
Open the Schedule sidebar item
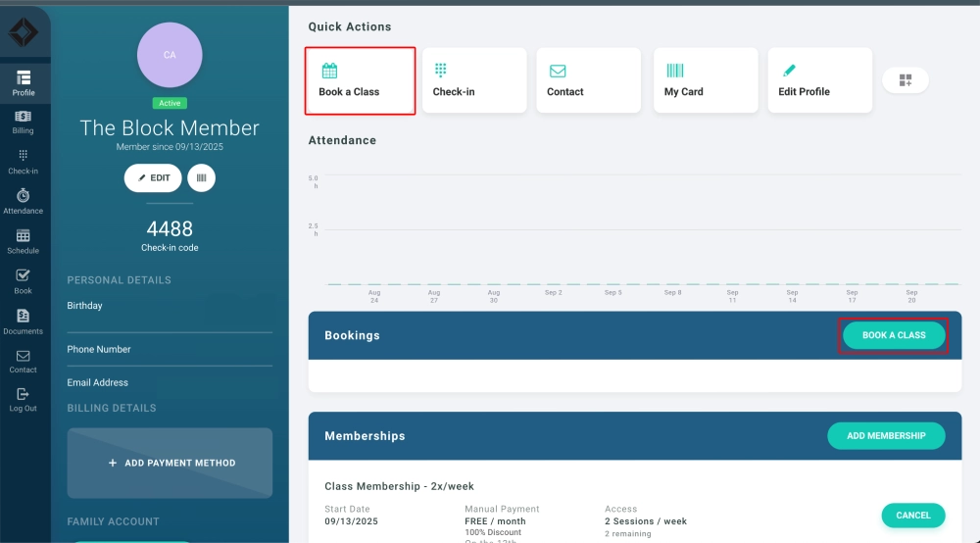24,241
